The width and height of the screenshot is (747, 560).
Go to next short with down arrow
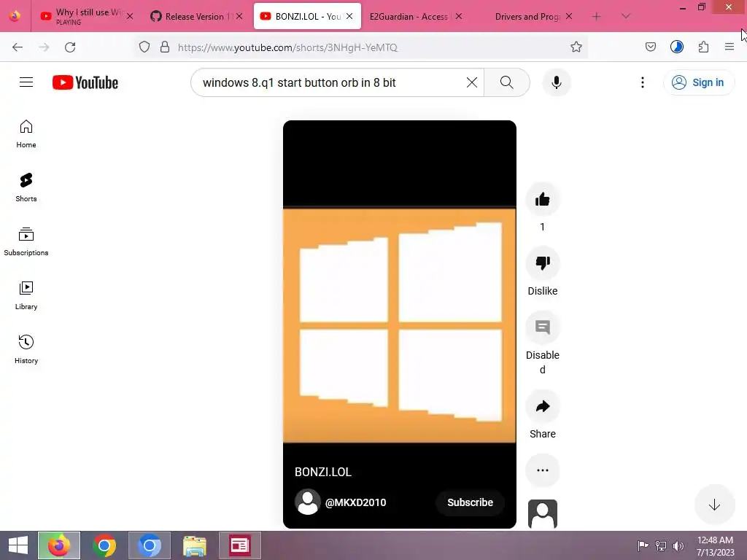(x=713, y=505)
